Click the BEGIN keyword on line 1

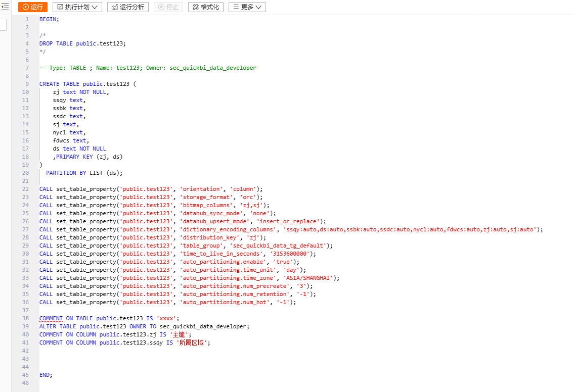coord(48,19)
